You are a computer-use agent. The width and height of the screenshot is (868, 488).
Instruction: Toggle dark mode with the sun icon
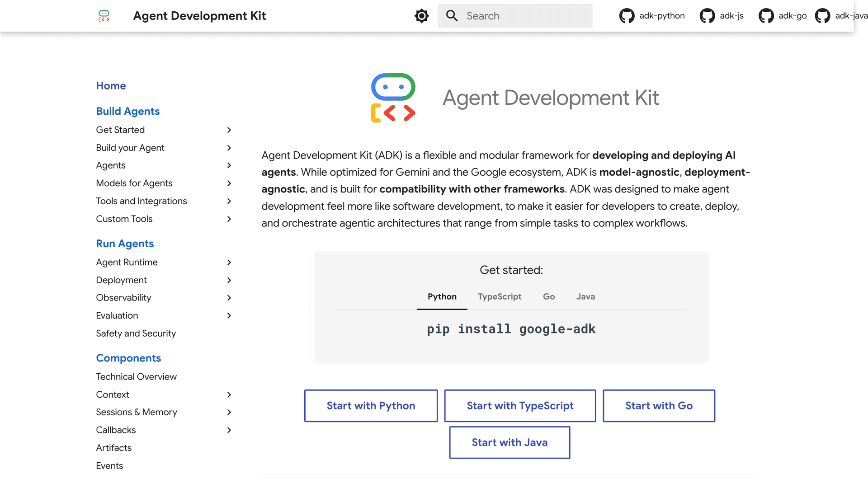click(421, 16)
